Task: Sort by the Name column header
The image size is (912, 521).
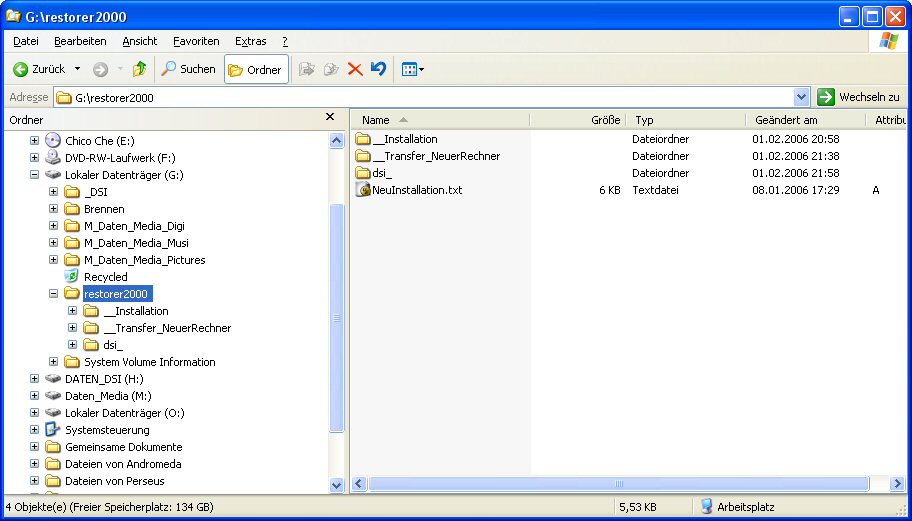Action: coord(441,120)
